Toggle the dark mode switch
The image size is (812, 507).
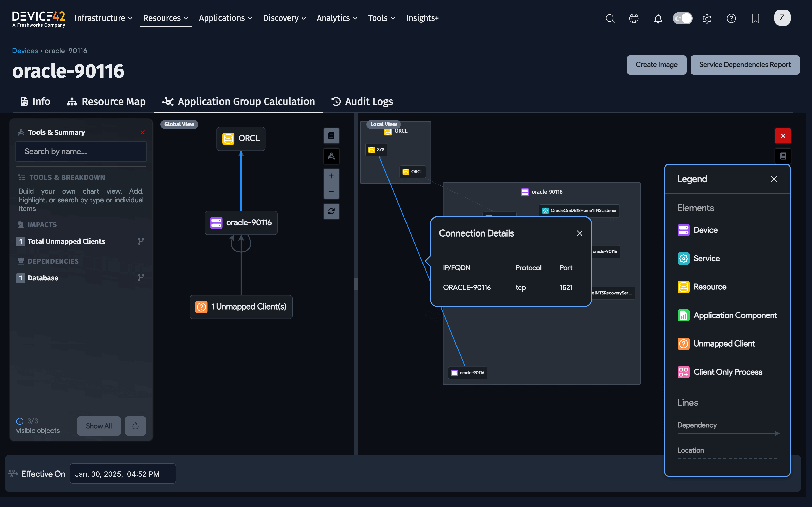click(683, 19)
